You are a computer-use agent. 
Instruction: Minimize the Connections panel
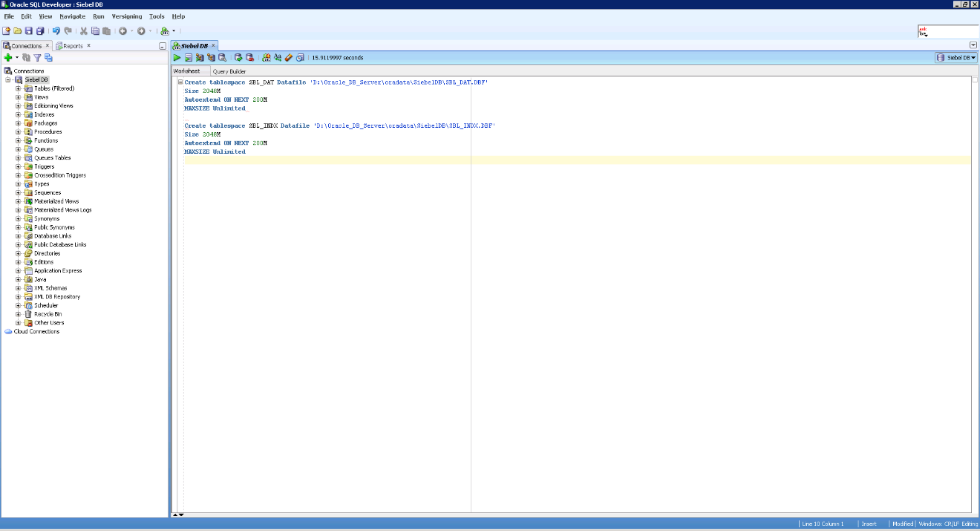pos(163,46)
